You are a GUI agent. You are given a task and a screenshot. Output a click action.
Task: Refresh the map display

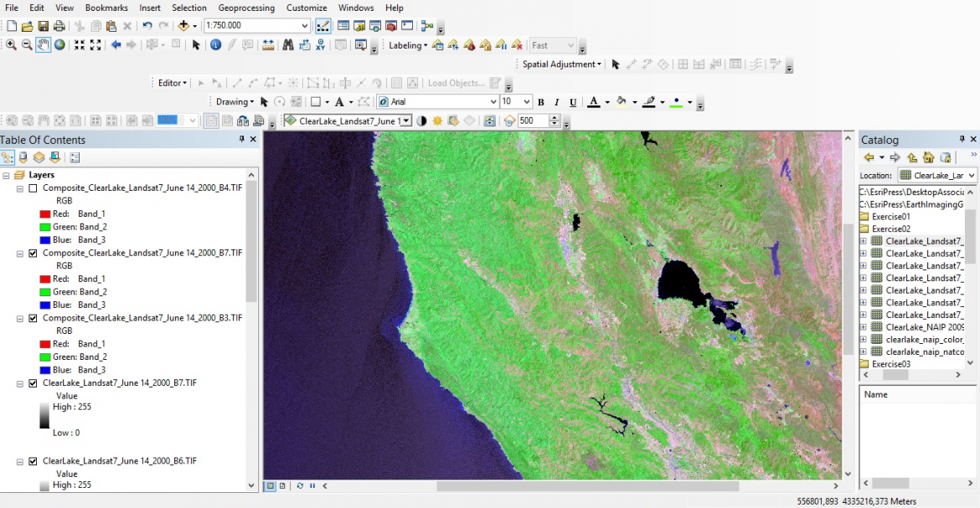click(300, 485)
